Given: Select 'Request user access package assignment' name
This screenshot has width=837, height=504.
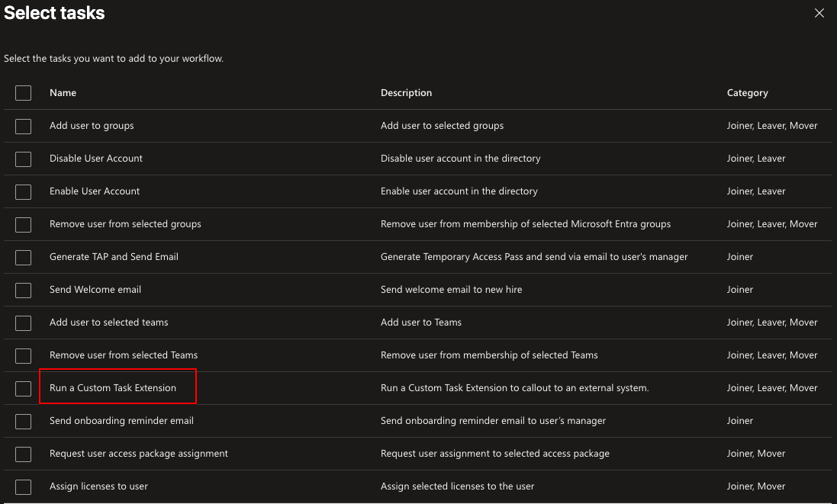Looking at the screenshot, I should point(139,454).
